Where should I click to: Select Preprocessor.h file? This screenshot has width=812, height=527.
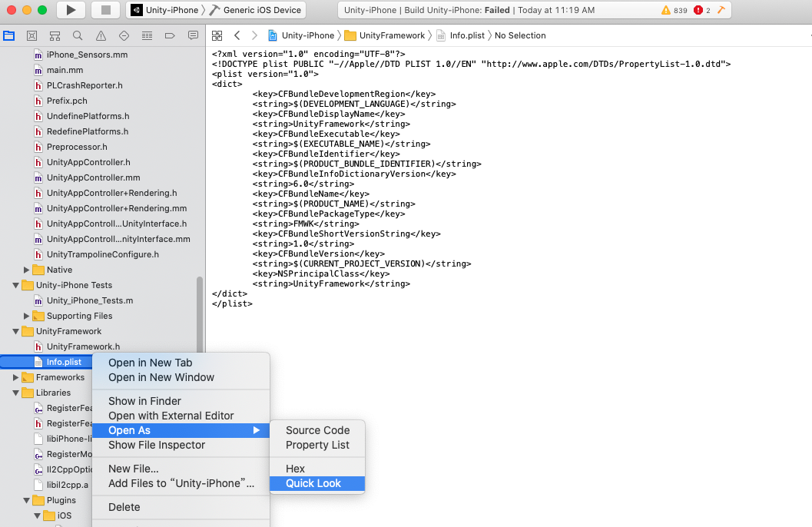coord(77,147)
